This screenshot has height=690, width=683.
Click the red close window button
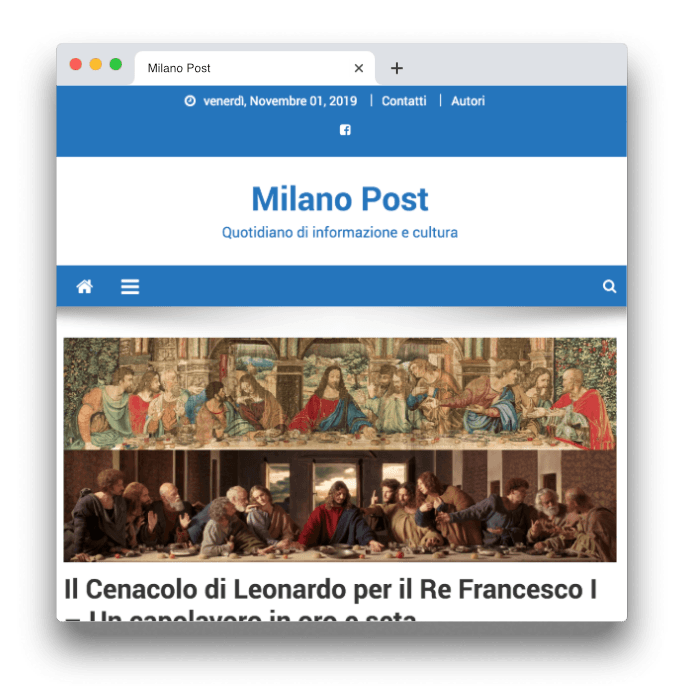76,64
